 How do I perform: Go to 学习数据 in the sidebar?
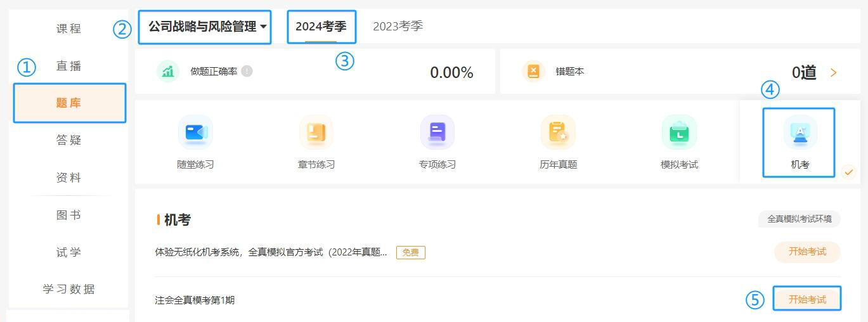tap(68, 289)
